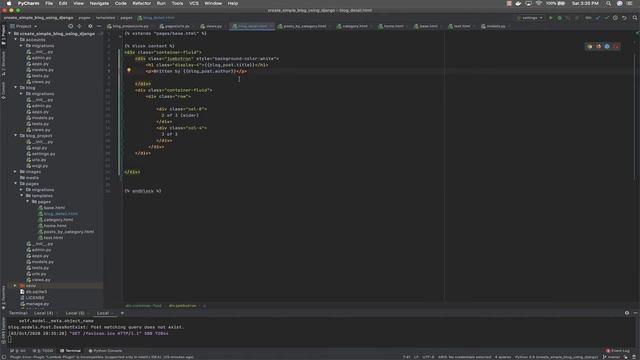
Task: Click the locate/scroll-from-source icon in the Project panel
Action: (x=70, y=26)
